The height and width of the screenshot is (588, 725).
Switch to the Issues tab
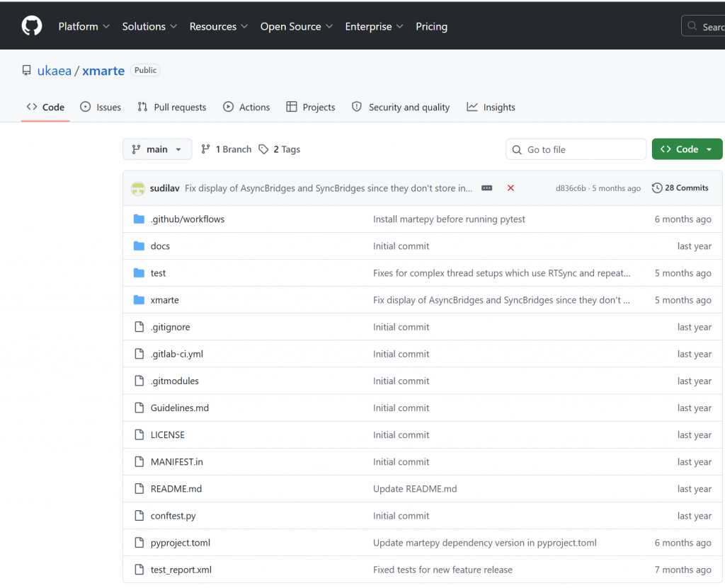pos(101,108)
